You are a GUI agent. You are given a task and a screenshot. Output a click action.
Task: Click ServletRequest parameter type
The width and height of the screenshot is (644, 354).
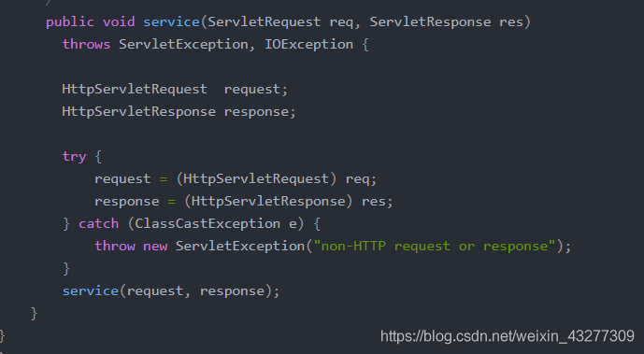pyautogui.click(x=265, y=22)
